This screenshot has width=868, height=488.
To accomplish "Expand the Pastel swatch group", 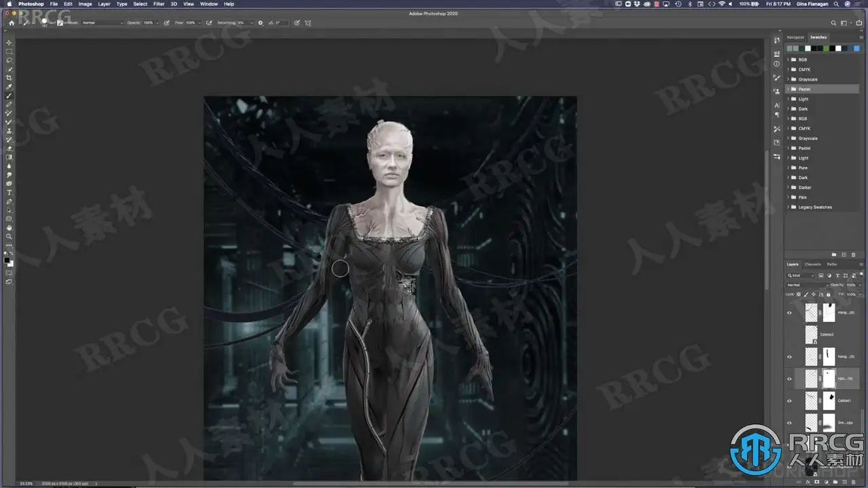I will pyautogui.click(x=789, y=89).
